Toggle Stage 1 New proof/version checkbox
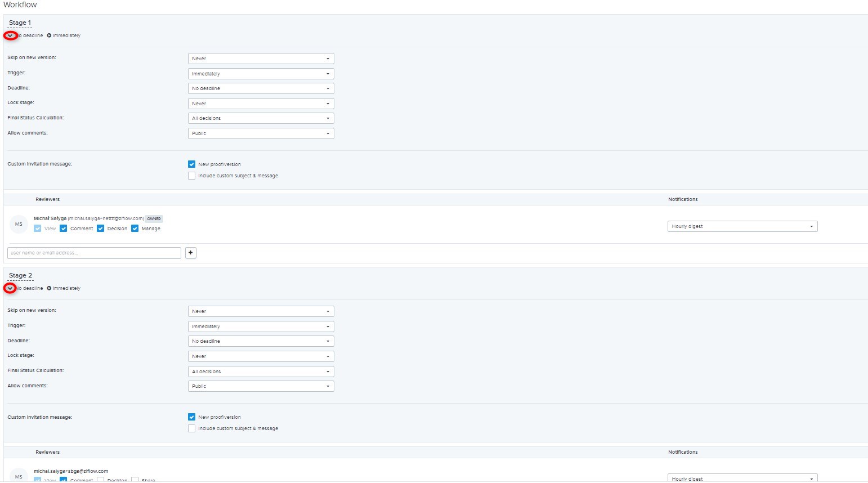 [192, 164]
